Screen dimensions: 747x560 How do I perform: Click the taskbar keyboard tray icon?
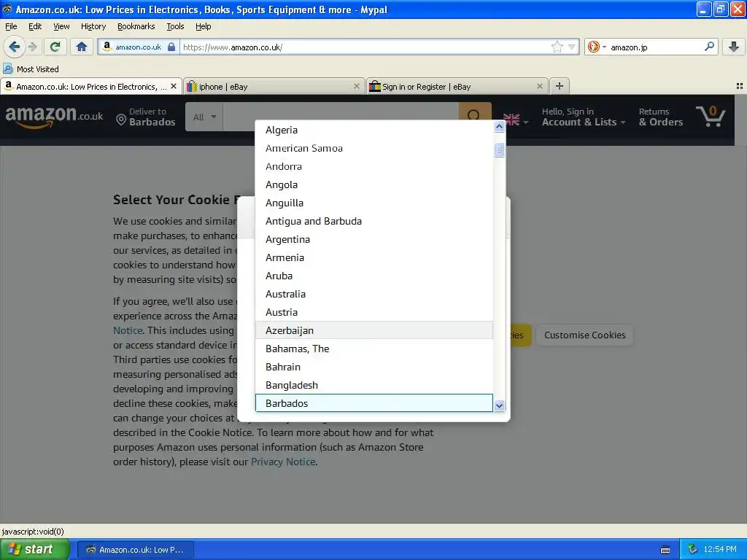665,550
